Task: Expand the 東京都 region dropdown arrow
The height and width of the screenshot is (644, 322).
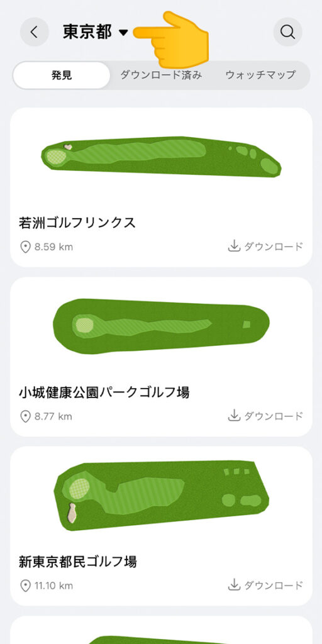Action: pyautogui.click(x=123, y=33)
